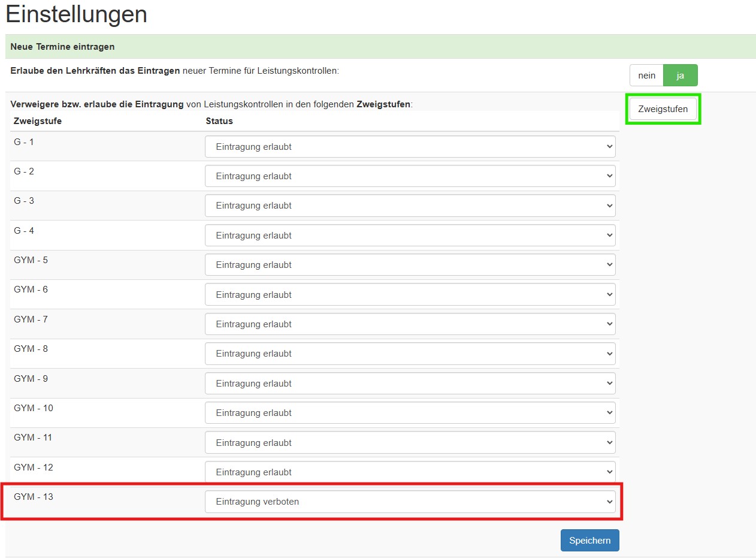Save settings with Speichern button
The width and height of the screenshot is (756, 558).
(589, 540)
